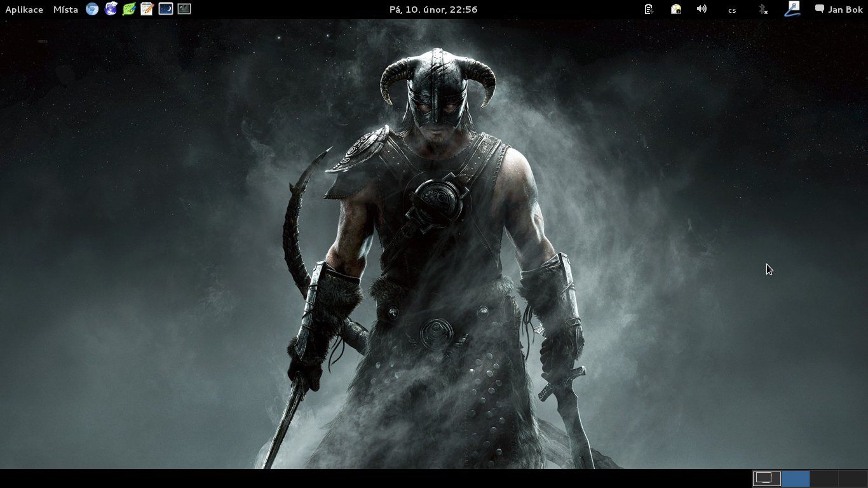Image resolution: width=868 pixels, height=488 pixels.
Task: Open the Místa menu
Action: (65, 10)
